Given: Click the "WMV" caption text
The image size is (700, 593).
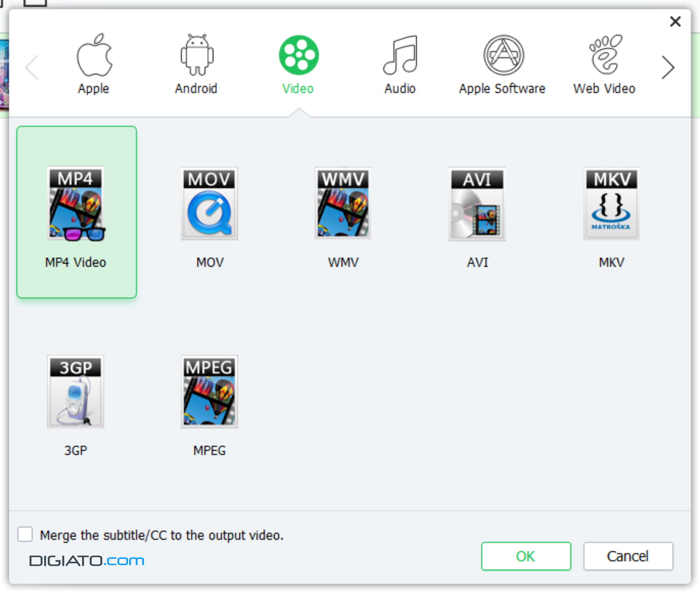Looking at the screenshot, I should coord(343,262).
